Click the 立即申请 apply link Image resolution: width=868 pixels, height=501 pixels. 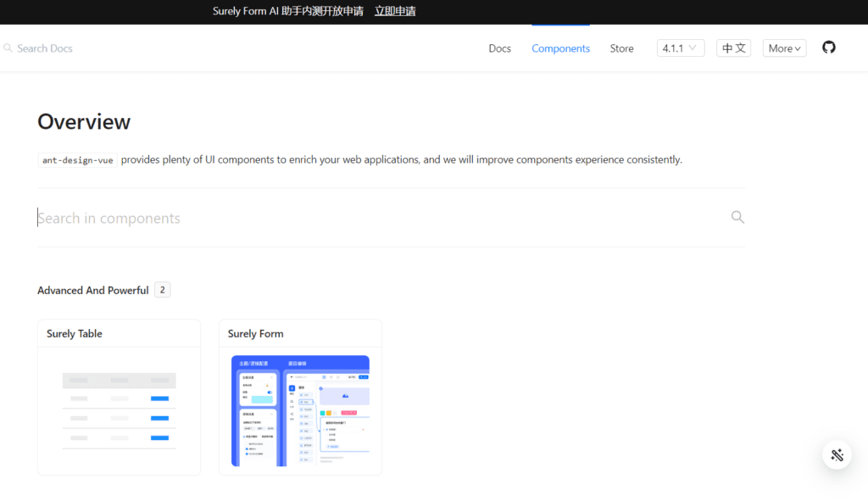click(395, 11)
